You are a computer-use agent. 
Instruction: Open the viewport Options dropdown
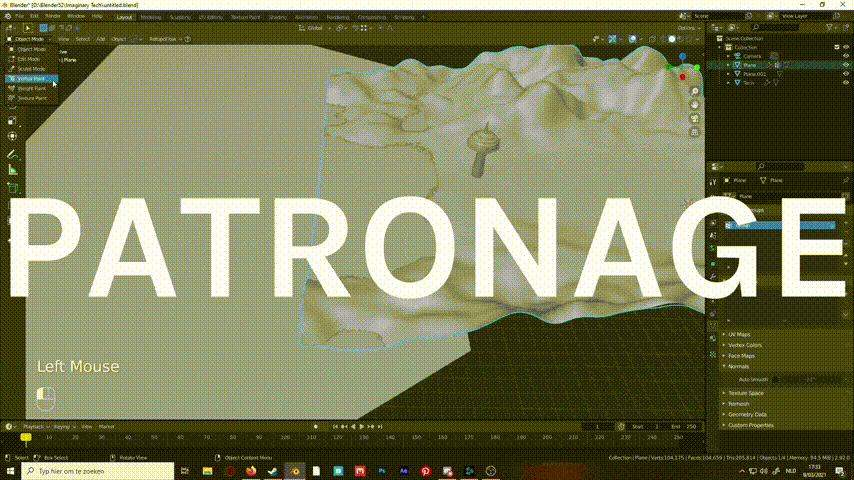coord(688,28)
